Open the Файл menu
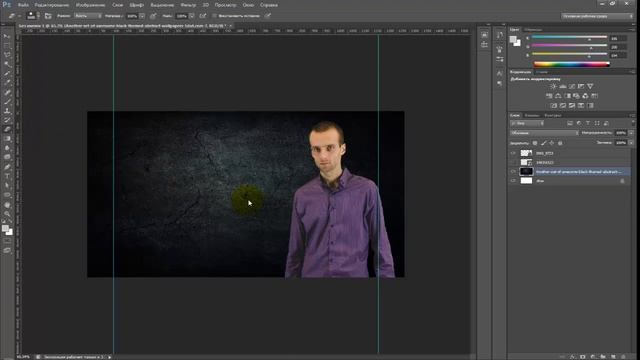The width and height of the screenshot is (640, 360). tap(23, 5)
